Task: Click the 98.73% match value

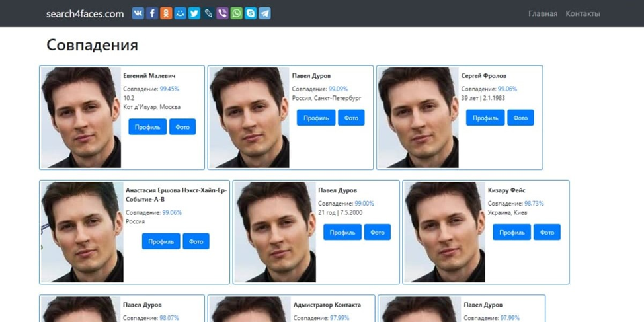Action: pyautogui.click(x=534, y=203)
